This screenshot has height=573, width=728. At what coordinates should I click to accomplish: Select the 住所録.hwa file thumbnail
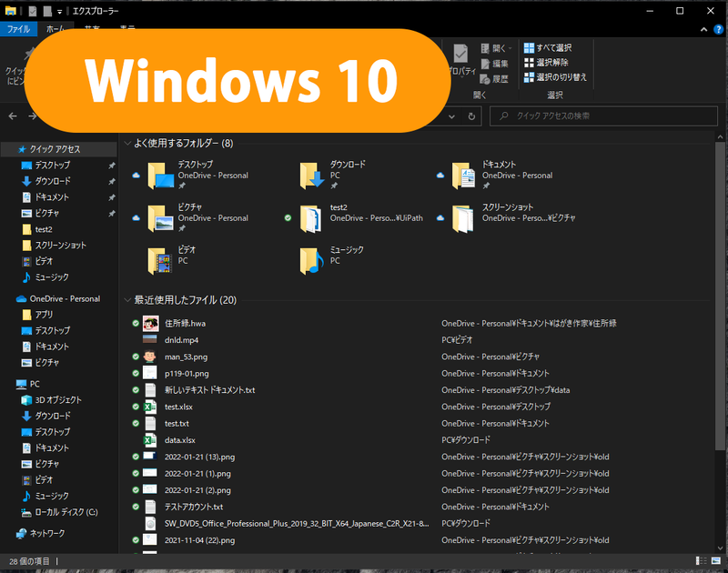pyautogui.click(x=150, y=324)
